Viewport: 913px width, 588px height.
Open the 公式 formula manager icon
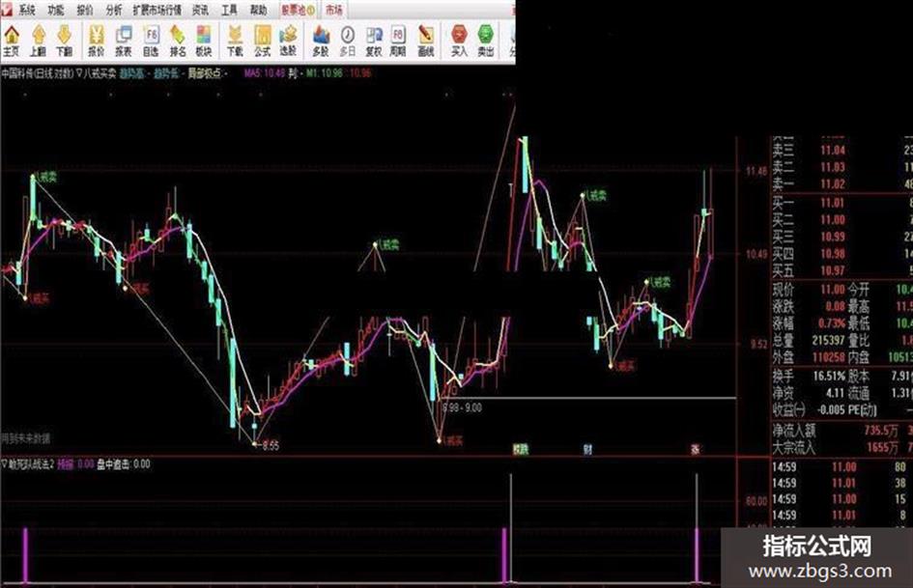262,42
